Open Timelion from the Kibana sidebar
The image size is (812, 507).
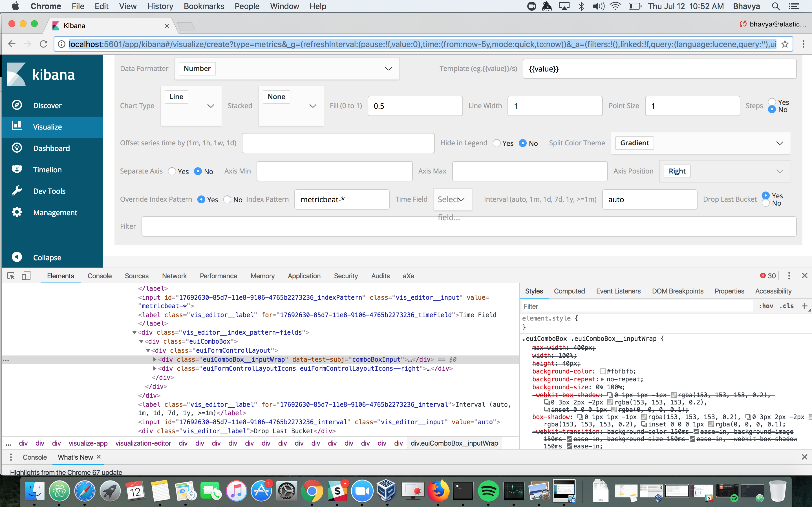coord(47,169)
